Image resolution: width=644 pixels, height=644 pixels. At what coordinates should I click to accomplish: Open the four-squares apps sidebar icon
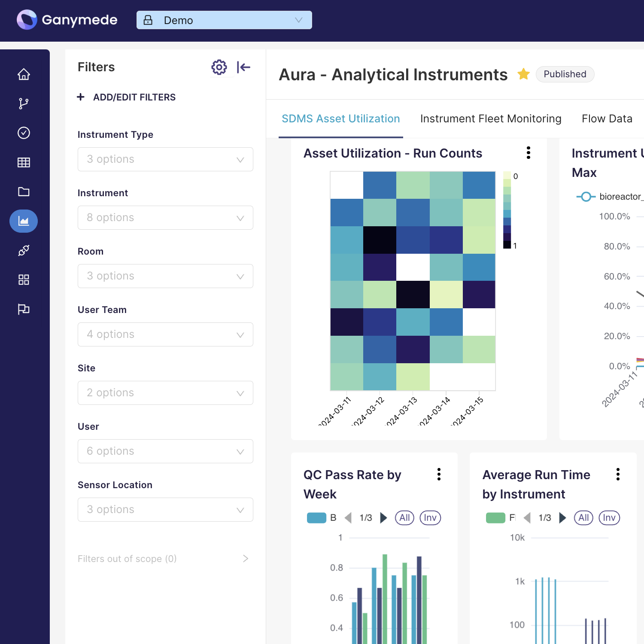24,280
